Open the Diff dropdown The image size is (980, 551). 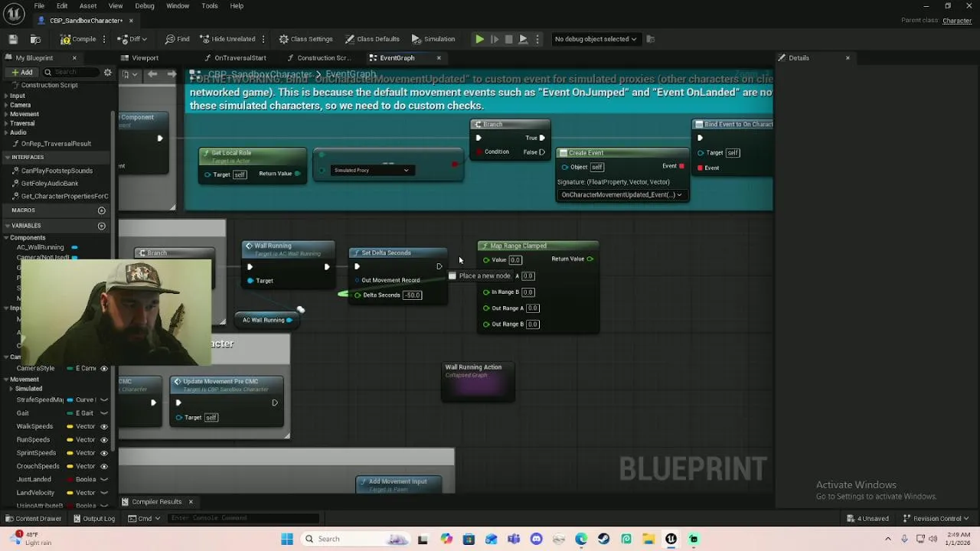(x=132, y=39)
